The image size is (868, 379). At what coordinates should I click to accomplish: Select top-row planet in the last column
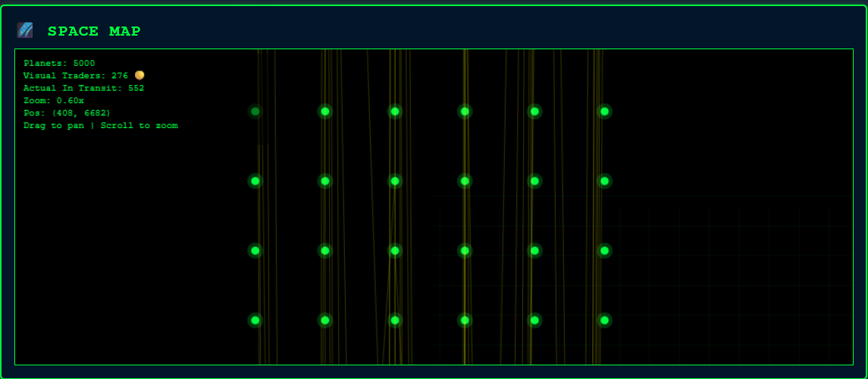604,111
